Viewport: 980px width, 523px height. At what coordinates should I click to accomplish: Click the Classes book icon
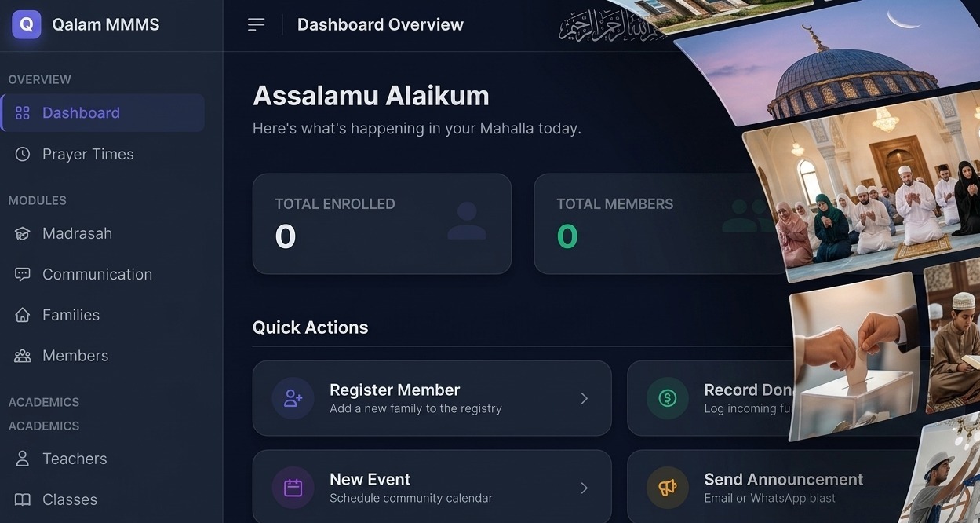coord(23,499)
